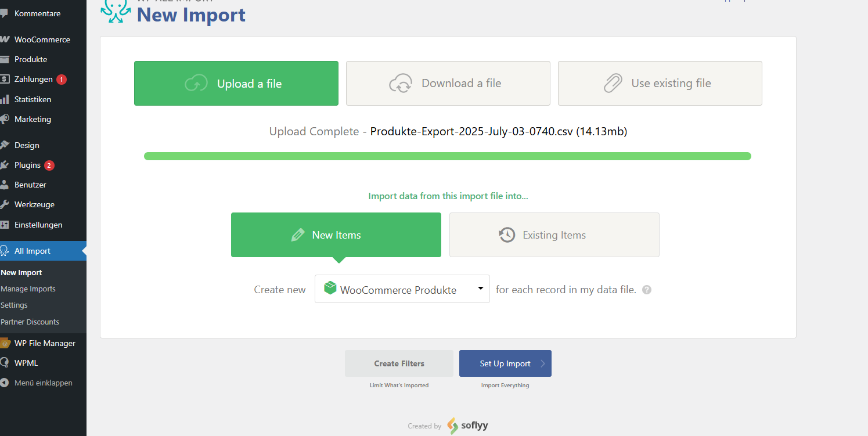Click the WP All Import octopus logo
The height and width of the screenshot is (436, 868).
[x=114, y=10]
